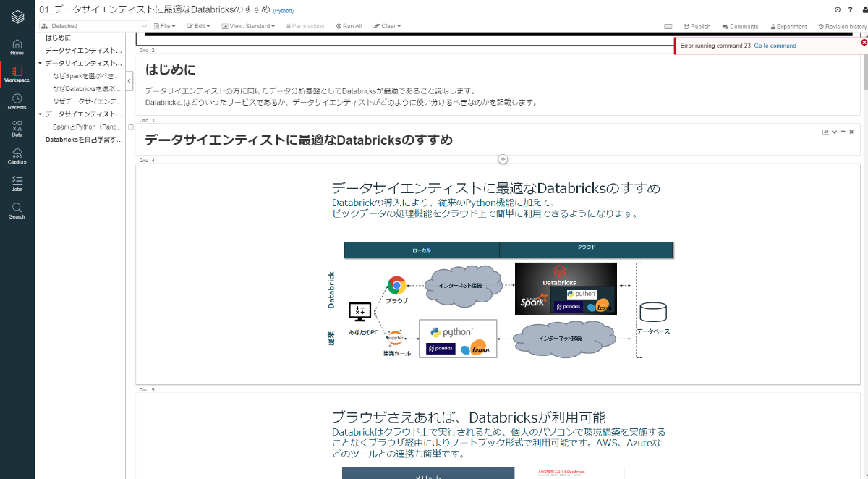
Task: Go to Home in sidebar
Action: 17,46
